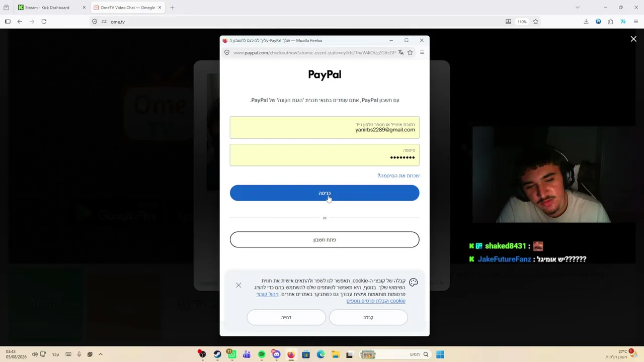The image size is (644, 362).
Task: Minimize the PayPal popup window
Action: [x=391, y=40]
